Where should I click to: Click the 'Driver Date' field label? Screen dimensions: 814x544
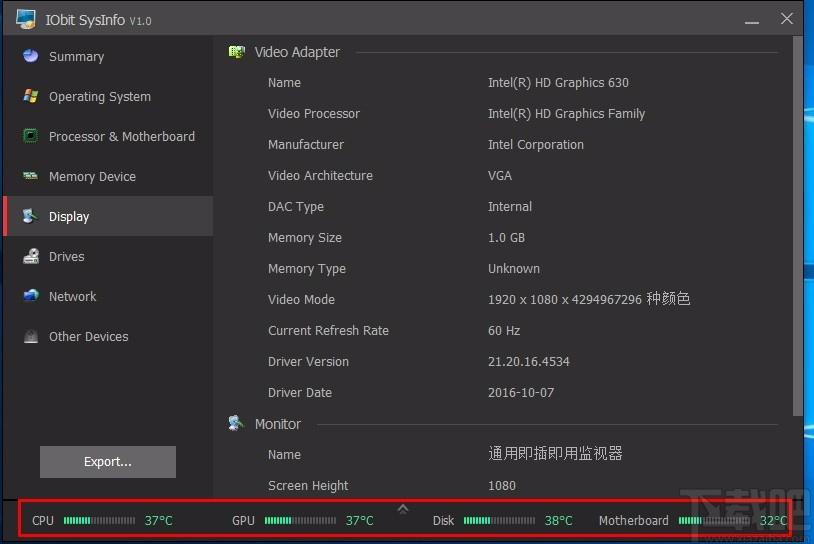pos(300,392)
